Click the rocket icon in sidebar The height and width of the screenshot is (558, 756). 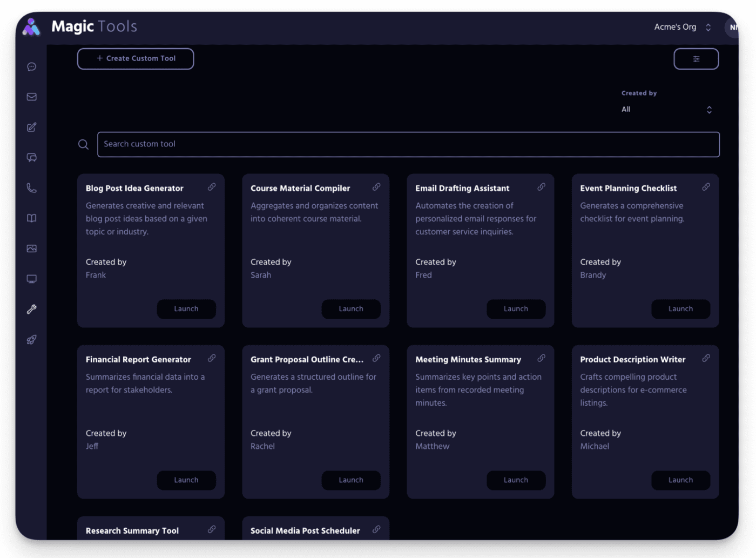tap(32, 340)
